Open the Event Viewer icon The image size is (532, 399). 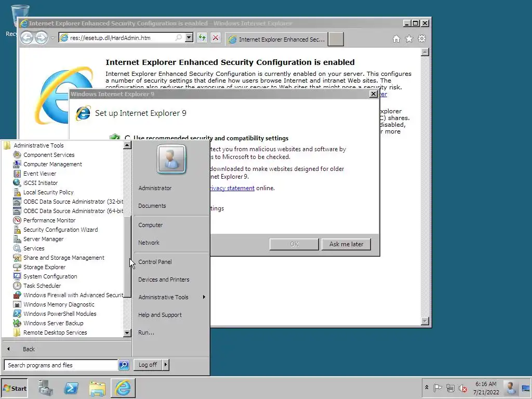tap(17, 174)
